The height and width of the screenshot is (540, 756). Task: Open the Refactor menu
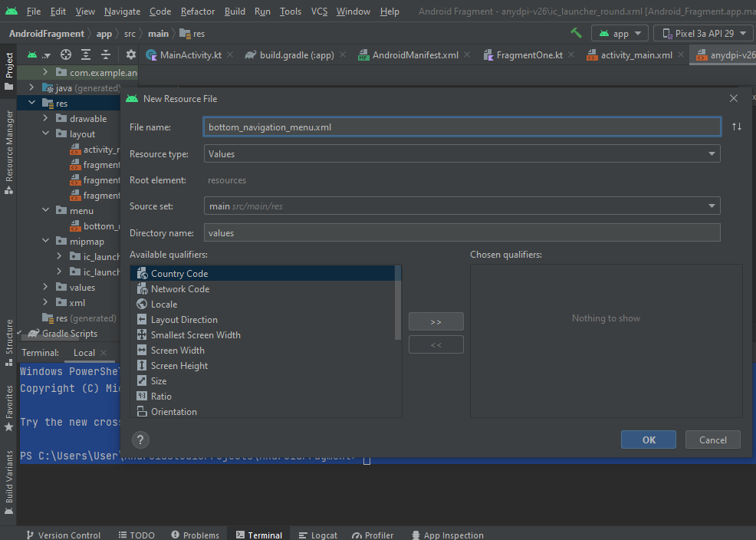198,12
